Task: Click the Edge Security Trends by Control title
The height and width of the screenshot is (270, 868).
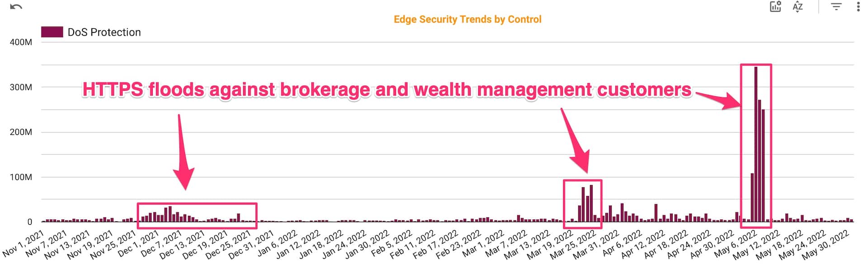Action: [x=467, y=19]
